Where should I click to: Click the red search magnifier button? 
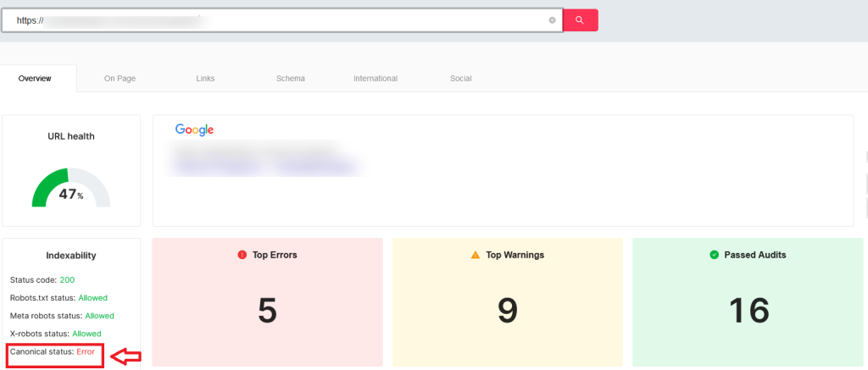[580, 20]
